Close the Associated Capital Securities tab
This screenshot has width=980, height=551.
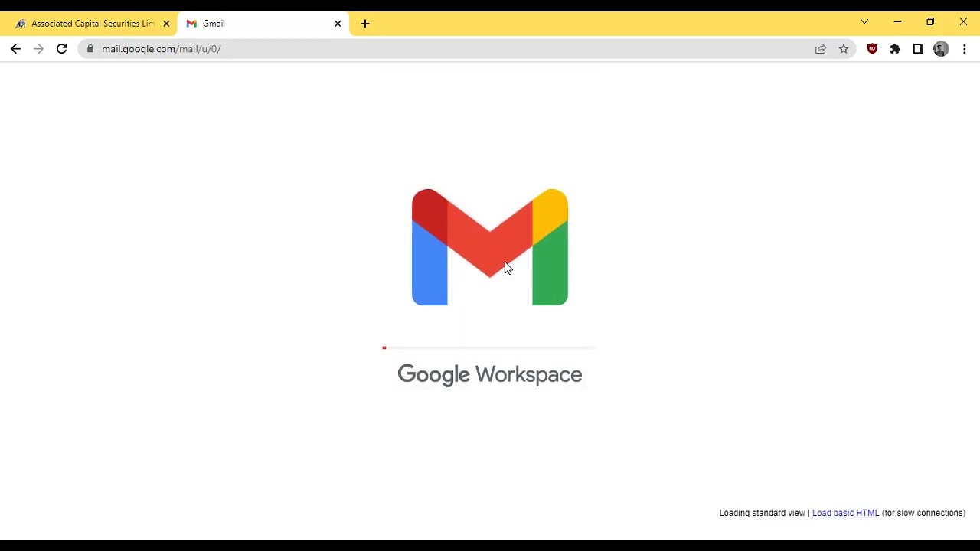pyautogui.click(x=166, y=24)
